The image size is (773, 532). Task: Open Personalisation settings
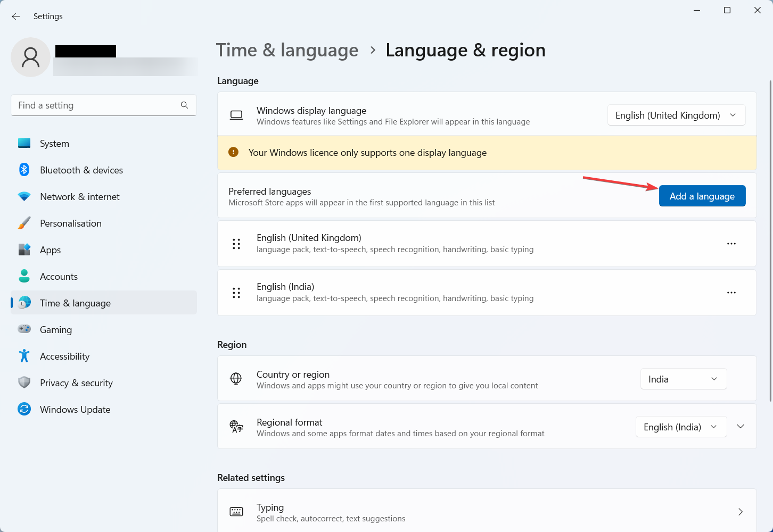pos(104,223)
